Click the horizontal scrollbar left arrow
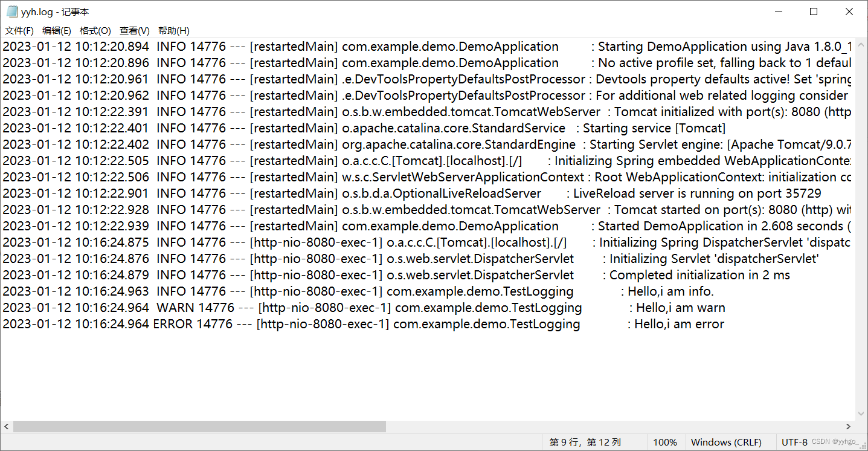868x451 pixels. coord(6,426)
